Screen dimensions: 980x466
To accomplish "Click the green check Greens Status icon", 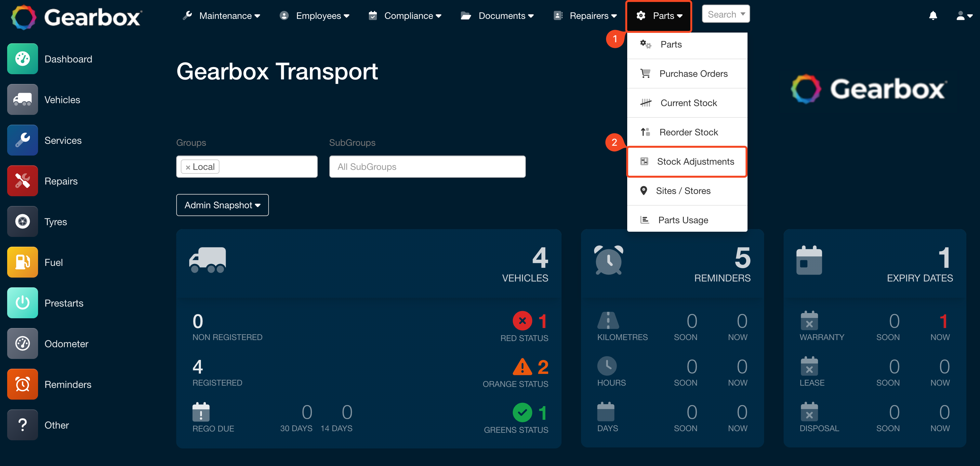I will 522,413.
